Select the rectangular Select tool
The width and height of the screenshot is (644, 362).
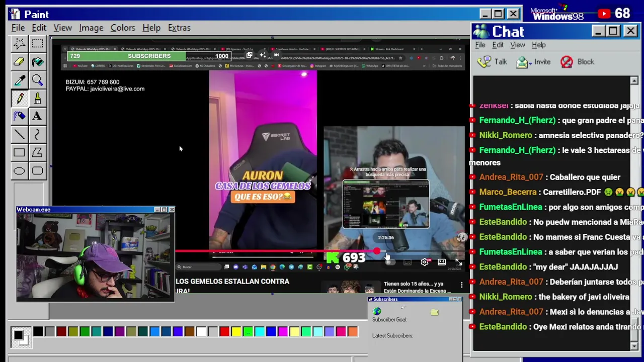[37, 44]
